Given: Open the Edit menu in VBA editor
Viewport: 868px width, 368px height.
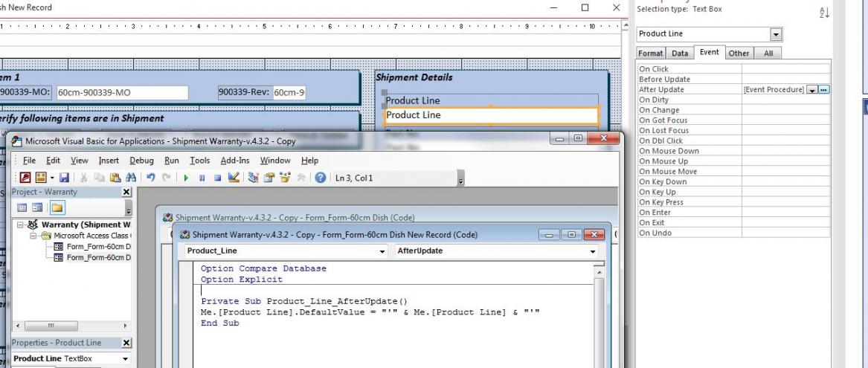Looking at the screenshot, I should click(x=53, y=161).
